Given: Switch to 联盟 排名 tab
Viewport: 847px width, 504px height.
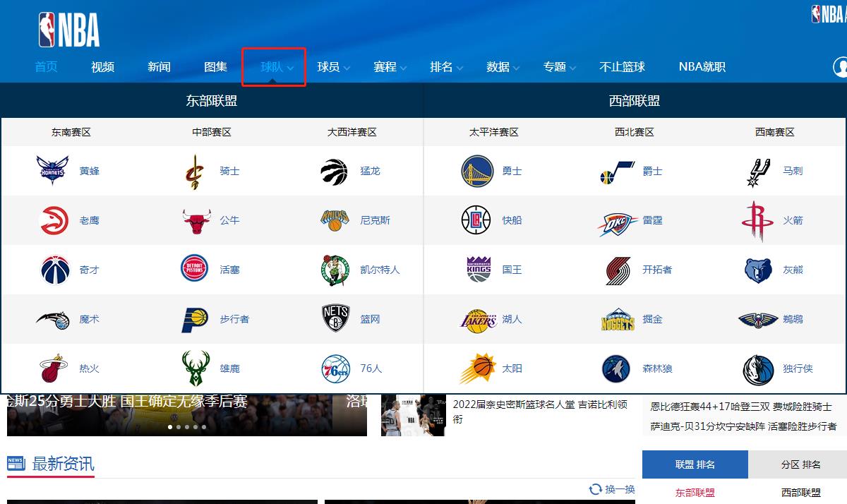Looking at the screenshot, I should tap(695, 464).
